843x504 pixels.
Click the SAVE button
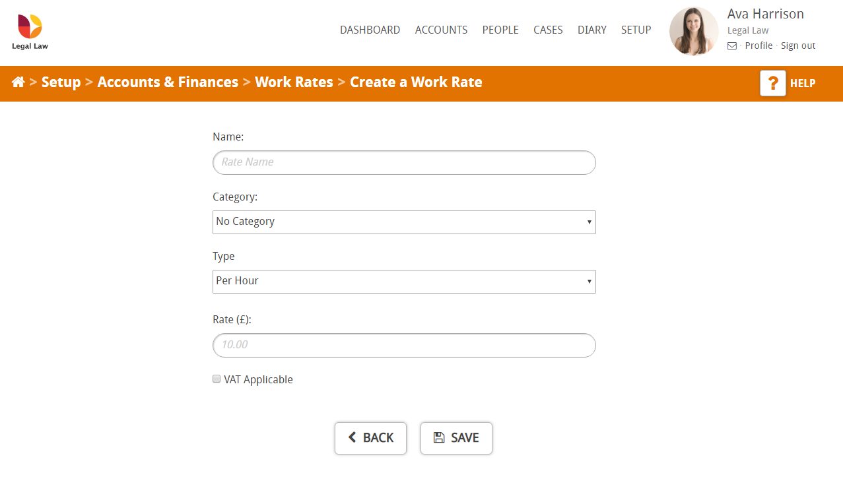[x=456, y=437]
